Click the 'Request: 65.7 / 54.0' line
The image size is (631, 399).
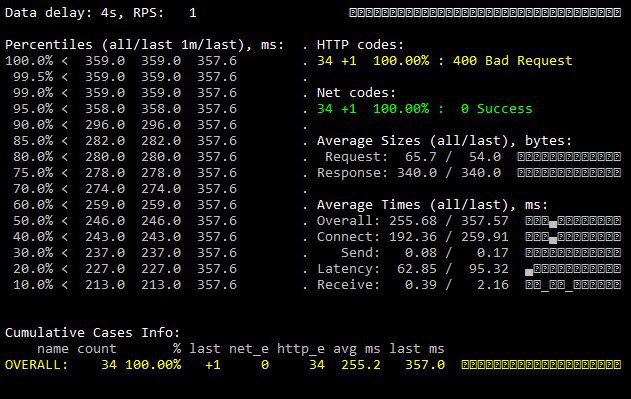(413, 157)
